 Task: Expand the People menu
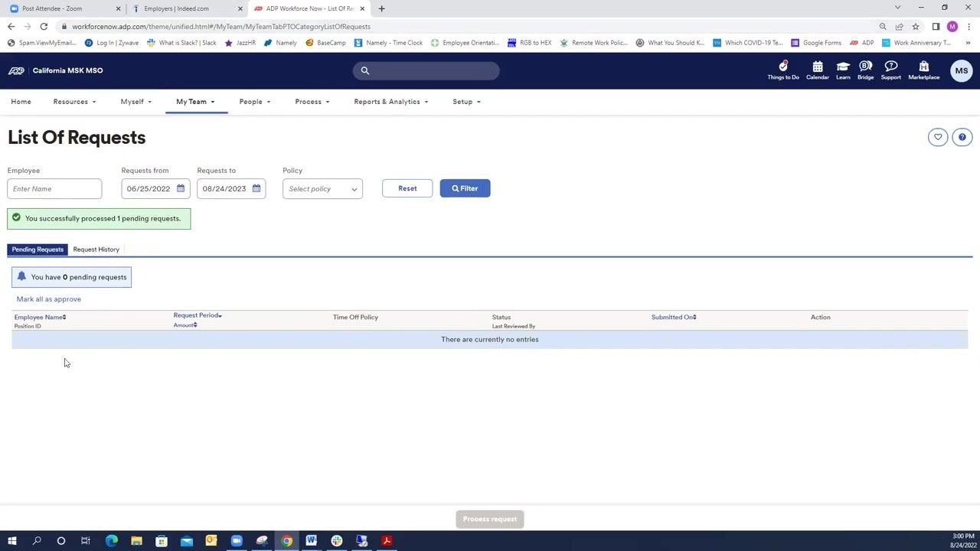point(254,102)
